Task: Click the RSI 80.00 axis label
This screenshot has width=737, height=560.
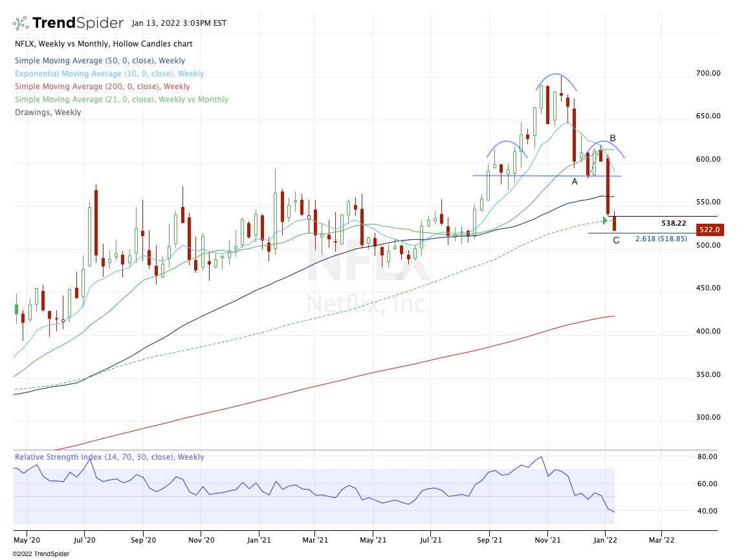Action: point(707,457)
